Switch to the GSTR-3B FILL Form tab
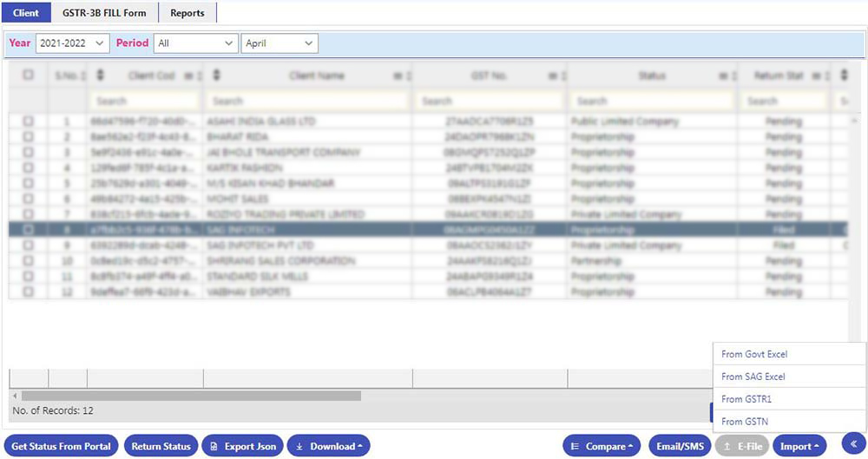This screenshot has width=868, height=459. click(x=105, y=13)
